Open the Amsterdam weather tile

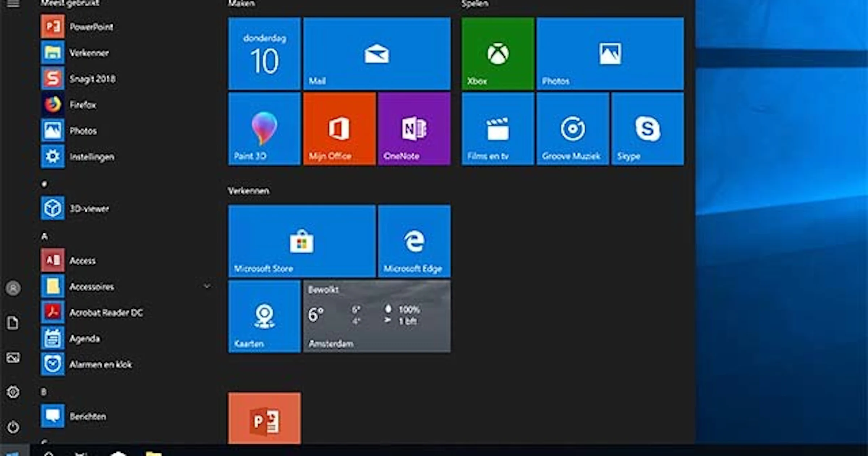click(x=377, y=316)
